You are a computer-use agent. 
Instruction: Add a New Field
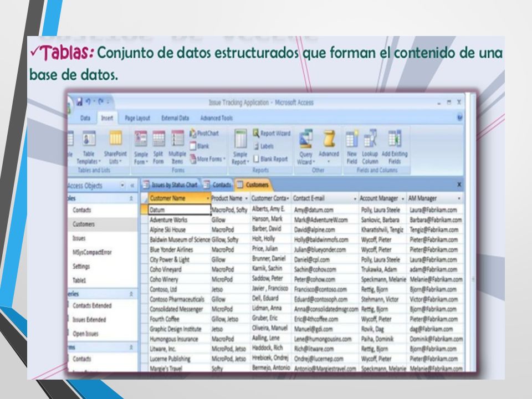352,147
